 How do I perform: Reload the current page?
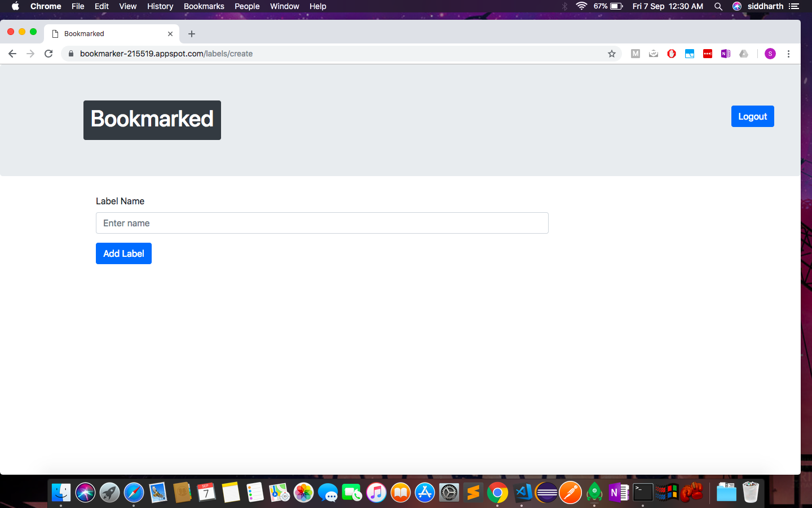[48, 54]
